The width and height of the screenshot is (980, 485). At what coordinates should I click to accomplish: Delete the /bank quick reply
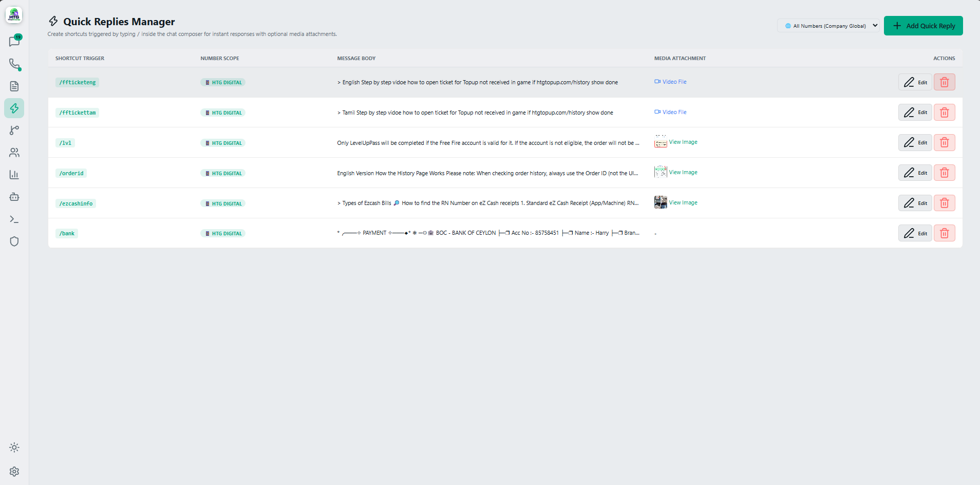point(944,233)
